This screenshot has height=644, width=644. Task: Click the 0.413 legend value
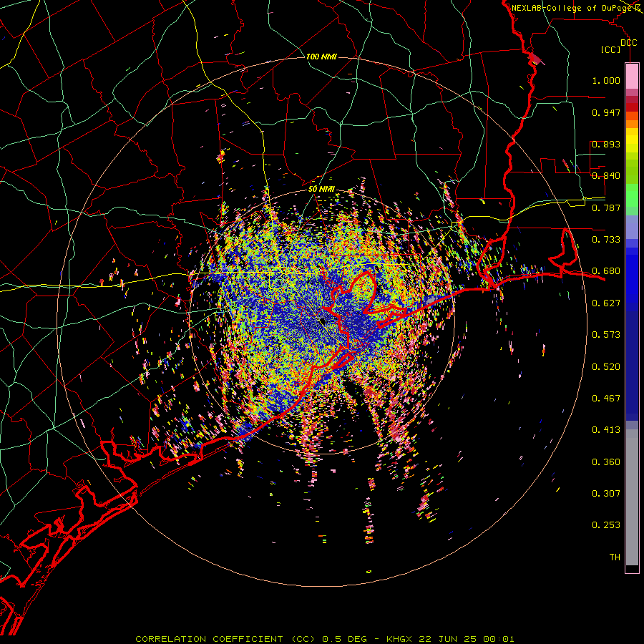click(606, 430)
